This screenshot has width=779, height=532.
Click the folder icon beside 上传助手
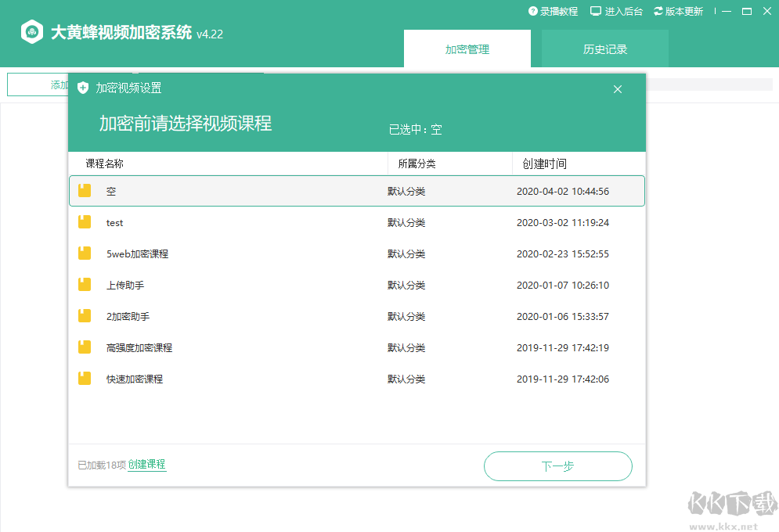[x=84, y=285]
